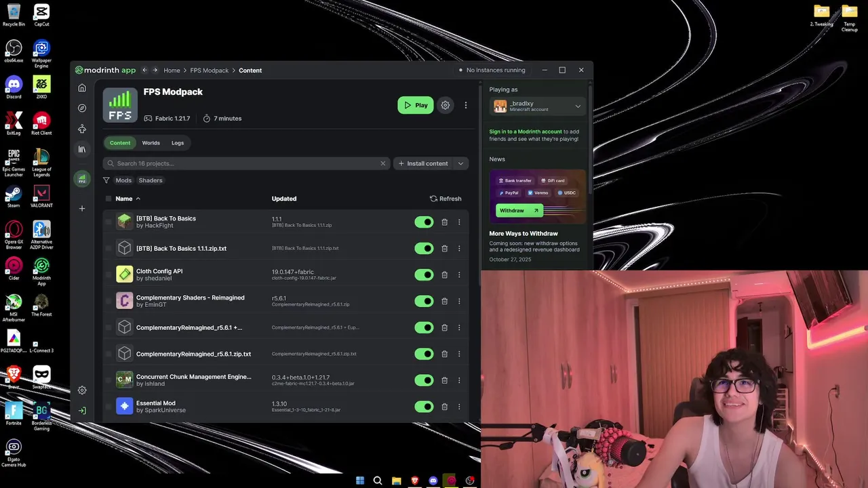Viewport: 868px width, 488px height.
Task: Refresh the content list
Action: tap(446, 199)
